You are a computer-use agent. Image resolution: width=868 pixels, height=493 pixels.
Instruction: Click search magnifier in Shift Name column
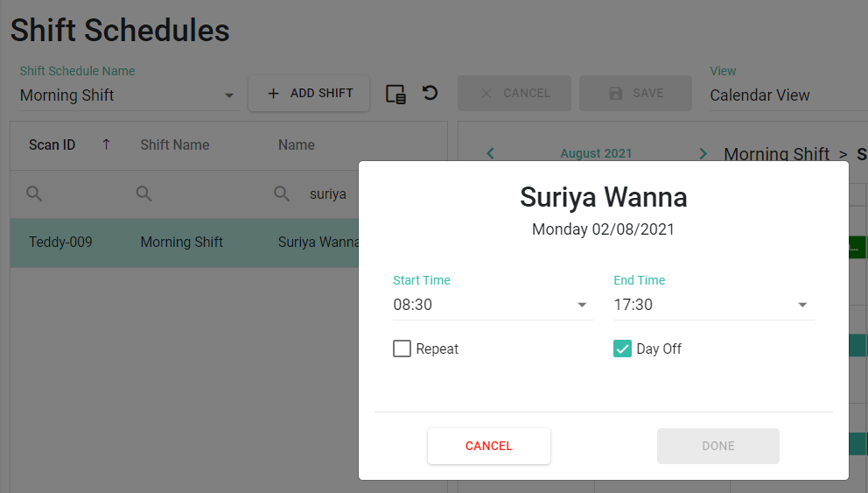coord(143,194)
